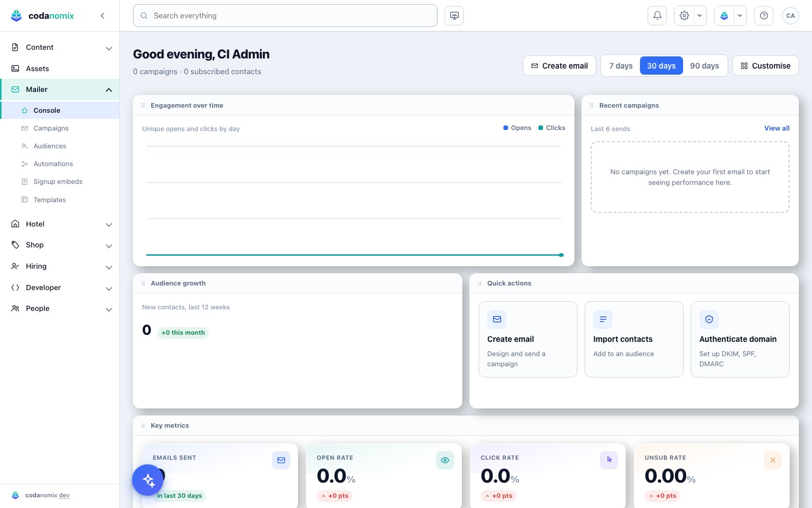The image size is (812, 508).
Task: Open the dropdown arrow next to settings gear
Action: click(x=699, y=16)
